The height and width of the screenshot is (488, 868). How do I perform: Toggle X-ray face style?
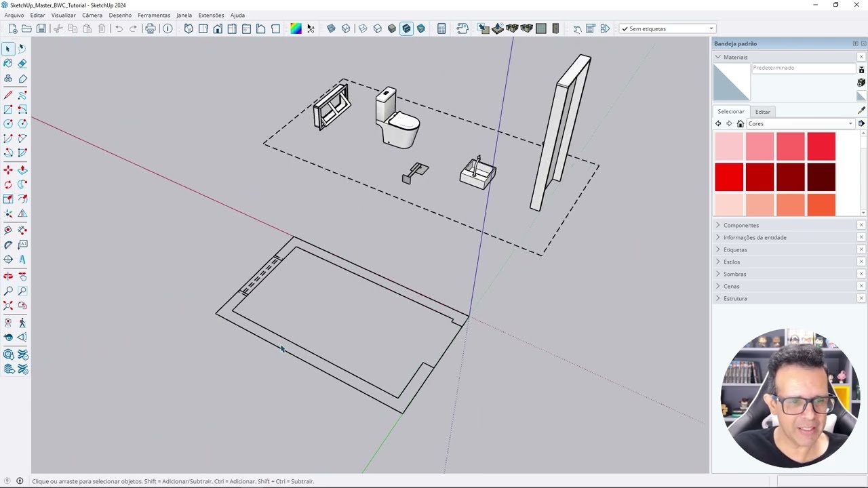point(331,28)
